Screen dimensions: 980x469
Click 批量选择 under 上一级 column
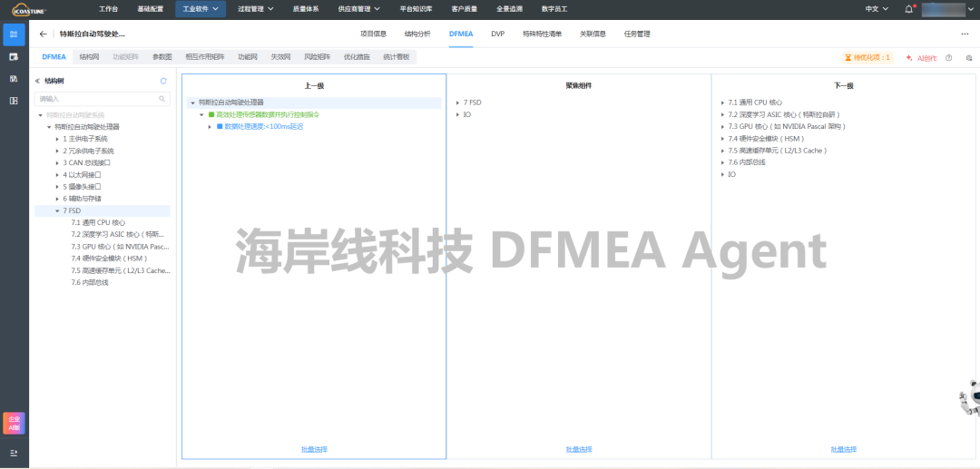click(x=314, y=449)
